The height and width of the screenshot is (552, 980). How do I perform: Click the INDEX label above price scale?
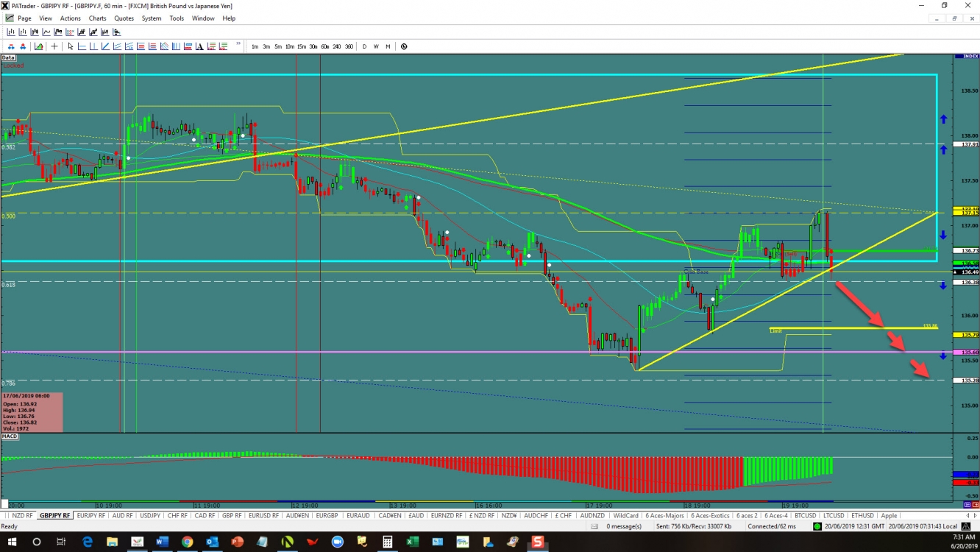click(970, 56)
